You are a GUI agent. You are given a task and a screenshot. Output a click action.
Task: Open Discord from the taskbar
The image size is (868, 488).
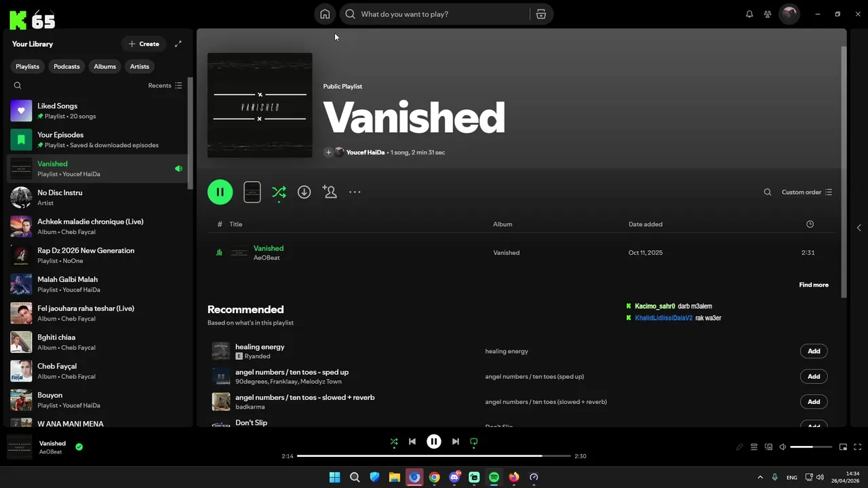coord(454,477)
